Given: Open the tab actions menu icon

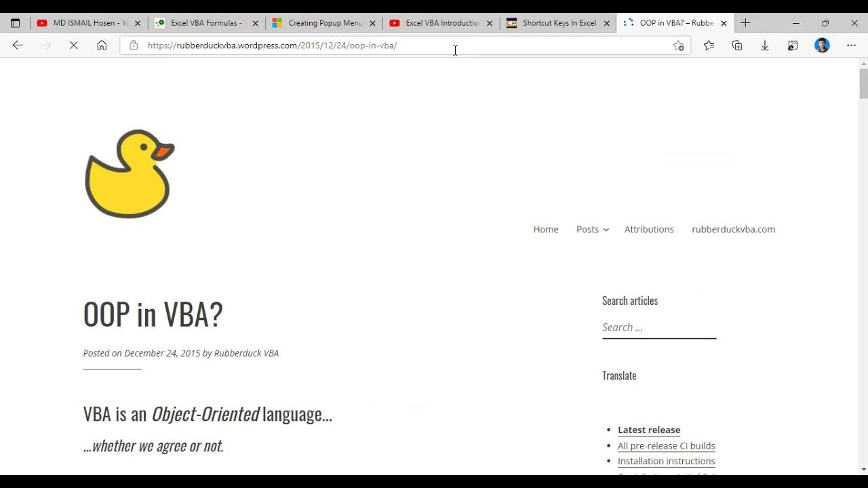Looking at the screenshot, I should (x=15, y=23).
